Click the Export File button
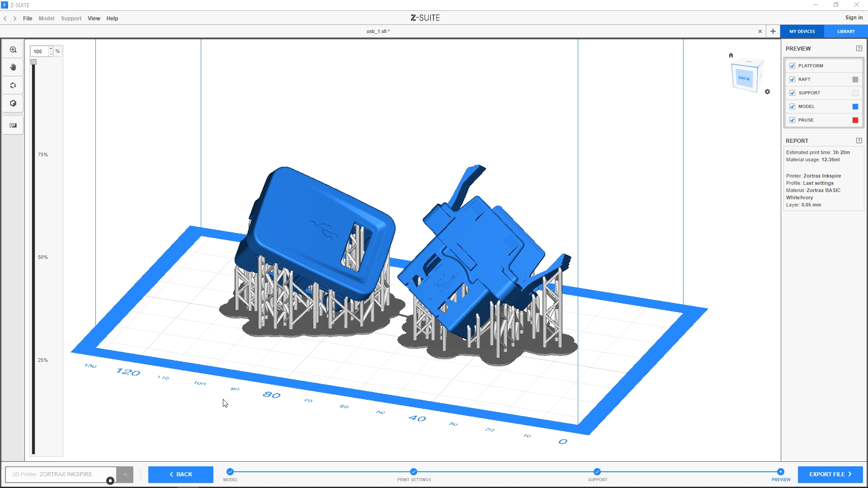 click(830, 474)
